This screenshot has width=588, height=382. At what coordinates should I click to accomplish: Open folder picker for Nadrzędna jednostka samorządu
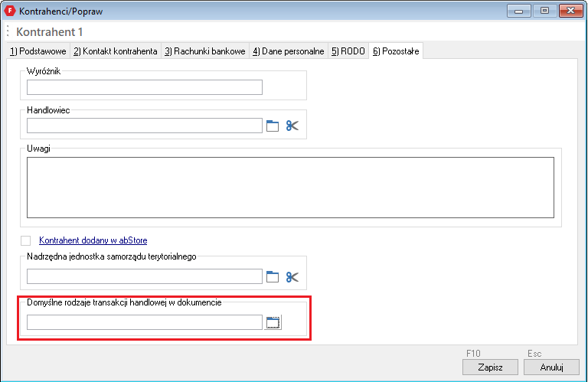click(273, 276)
